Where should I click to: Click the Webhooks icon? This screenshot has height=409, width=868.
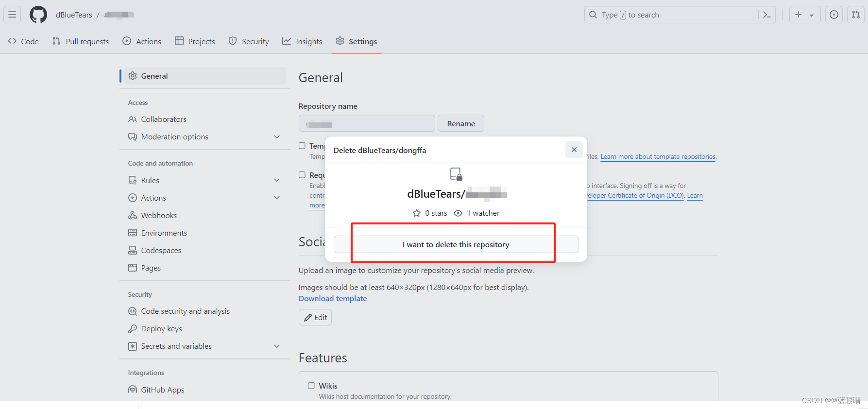point(133,215)
